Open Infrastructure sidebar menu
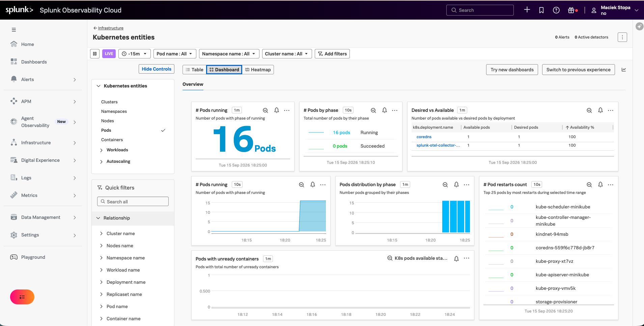644x326 pixels. [x=43, y=143]
